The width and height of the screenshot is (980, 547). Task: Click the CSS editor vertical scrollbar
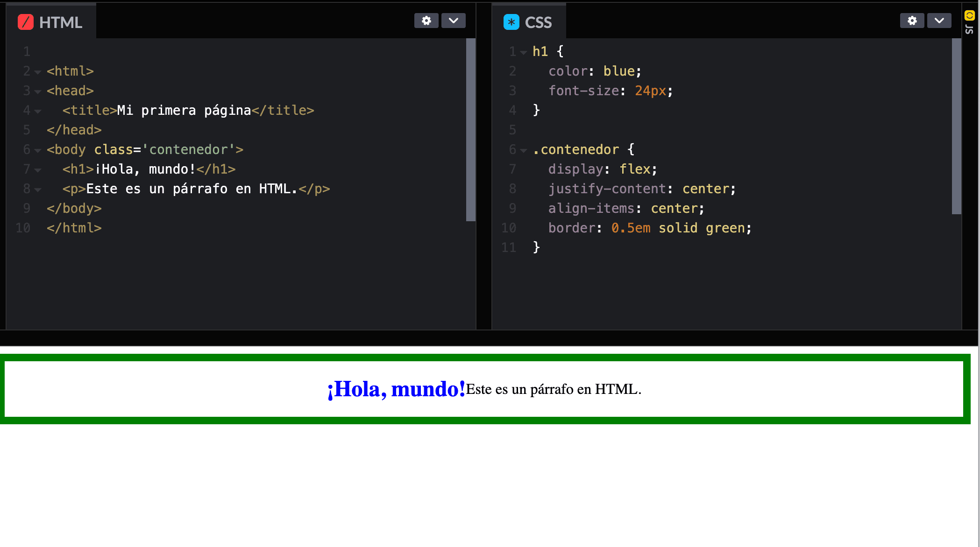tap(956, 126)
